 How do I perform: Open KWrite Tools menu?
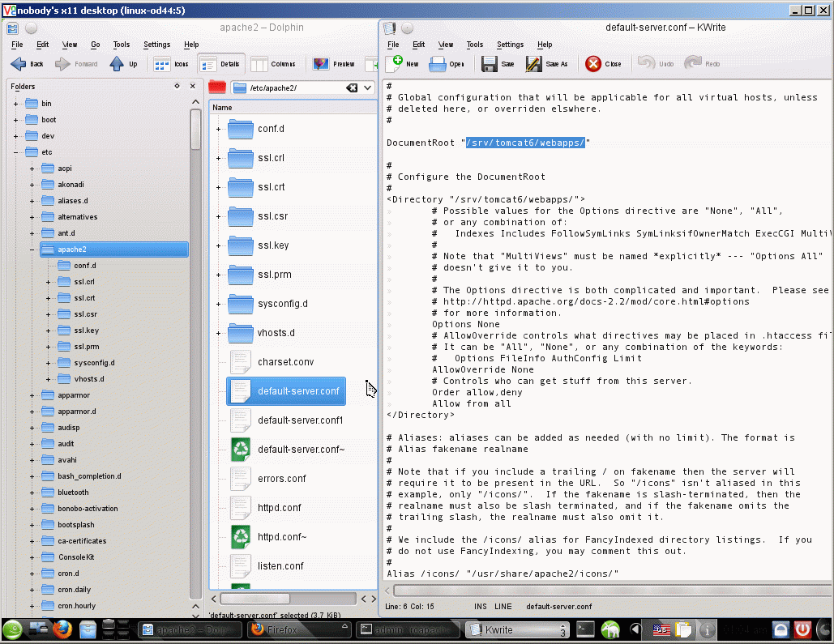[x=474, y=45]
